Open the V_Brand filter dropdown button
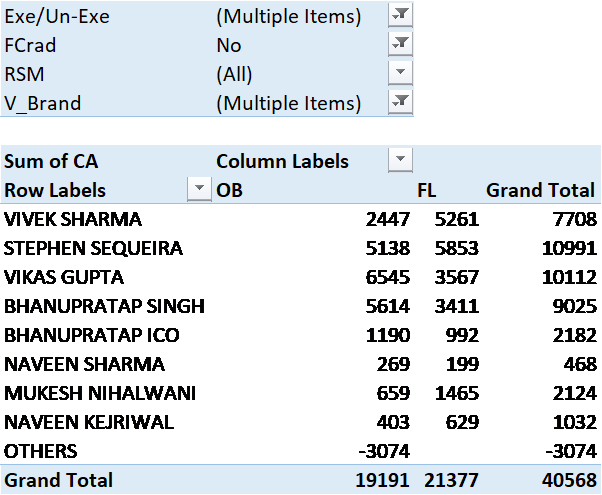Image resolution: width=602 pixels, height=495 pixels. point(400,103)
